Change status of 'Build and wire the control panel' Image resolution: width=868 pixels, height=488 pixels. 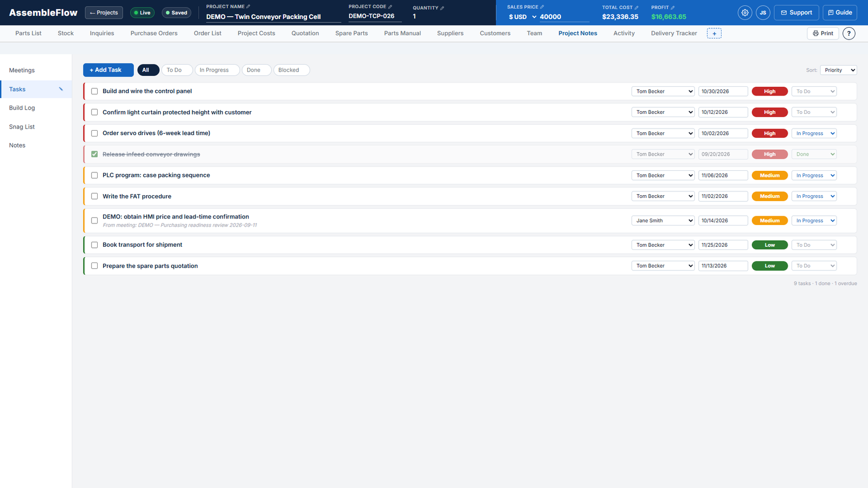[814, 92]
